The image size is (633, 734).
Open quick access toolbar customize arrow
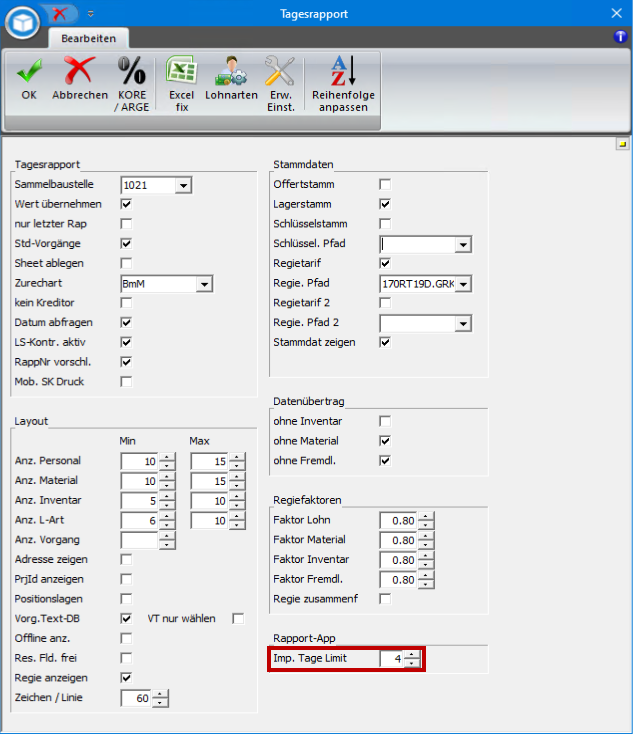(91, 14)
